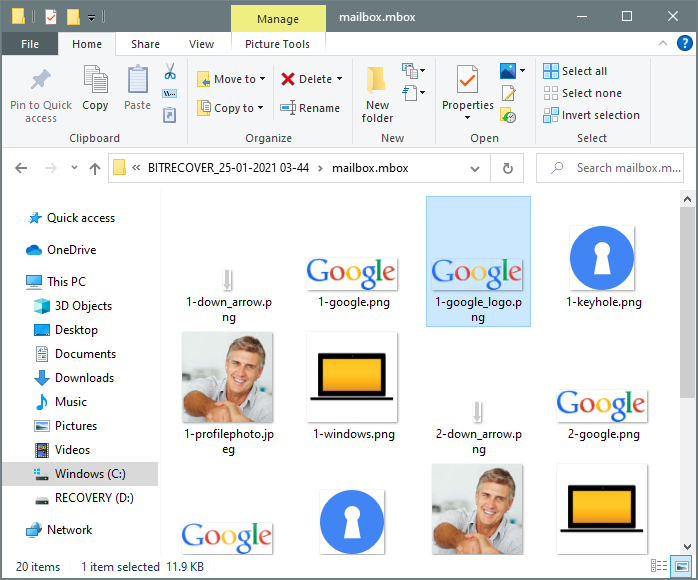Click the Search mailbox.mbox field

[x=610, y=168]
